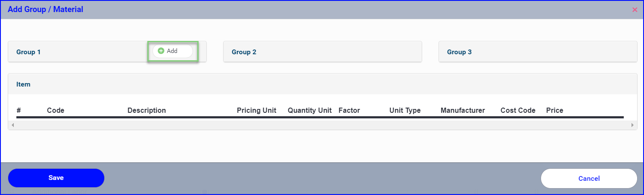Click the Factor column header
Image resolution: width=644 pixels, height=195 pixels.
coord(349,110)
